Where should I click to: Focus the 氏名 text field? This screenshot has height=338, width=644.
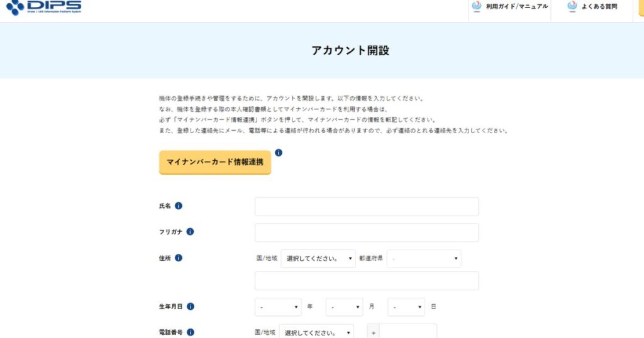(x=366, y=207)
